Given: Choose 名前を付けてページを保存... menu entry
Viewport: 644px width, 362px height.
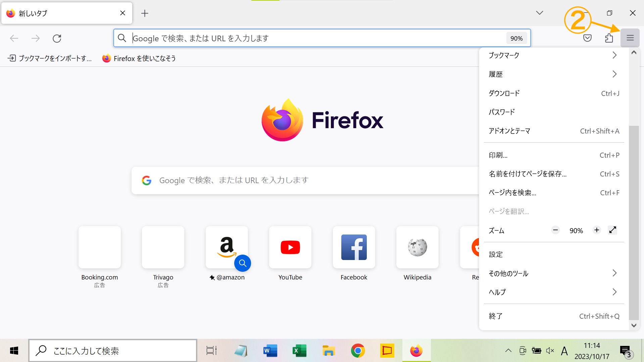Looking at the screenshot, I should [x=554, y=174].
